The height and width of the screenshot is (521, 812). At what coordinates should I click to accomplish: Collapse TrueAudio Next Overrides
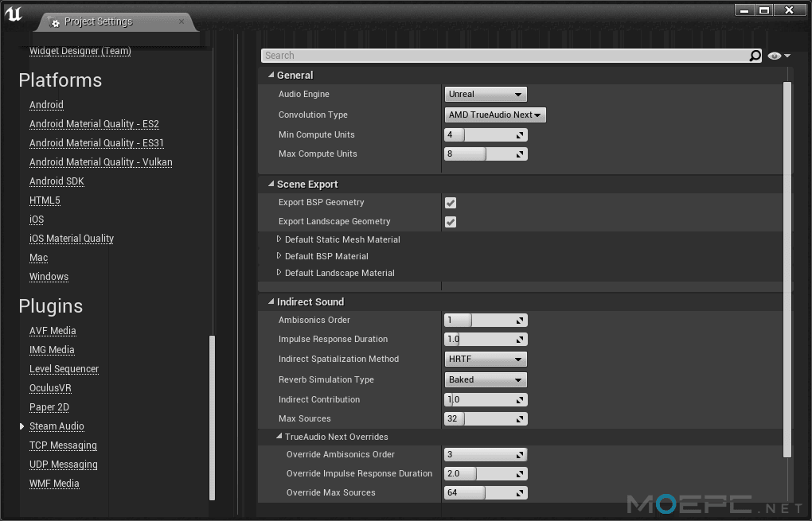click(x=279, y=436)
